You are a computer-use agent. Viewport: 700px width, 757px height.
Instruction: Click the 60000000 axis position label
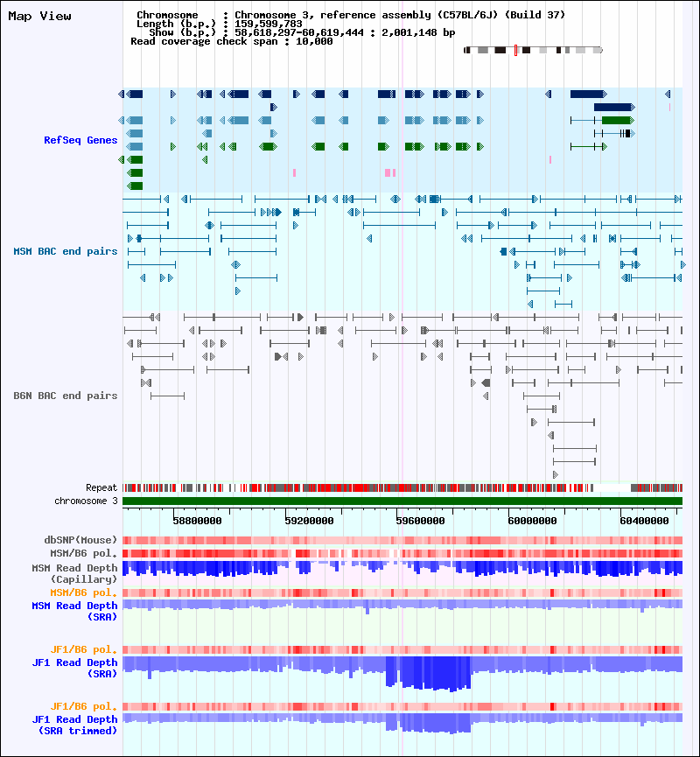pos(533,521)
